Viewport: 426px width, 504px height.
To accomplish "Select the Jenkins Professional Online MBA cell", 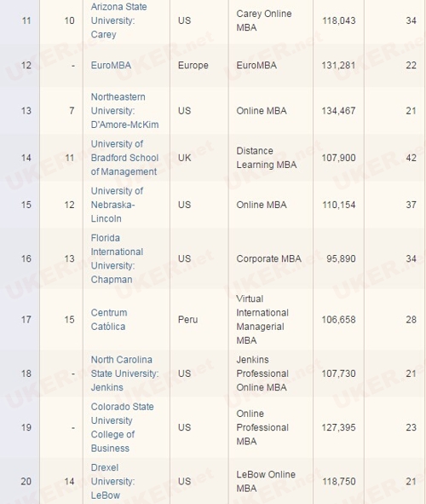I will pos(262,374).
